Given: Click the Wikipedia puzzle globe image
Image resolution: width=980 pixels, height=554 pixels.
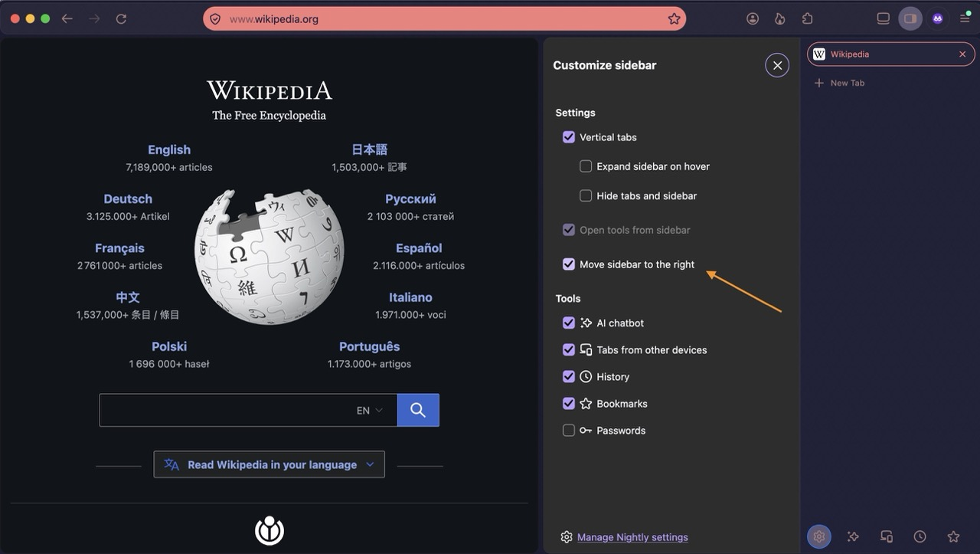Looking at the screenshot, I should pyautogui.click(x=269, y=257).
